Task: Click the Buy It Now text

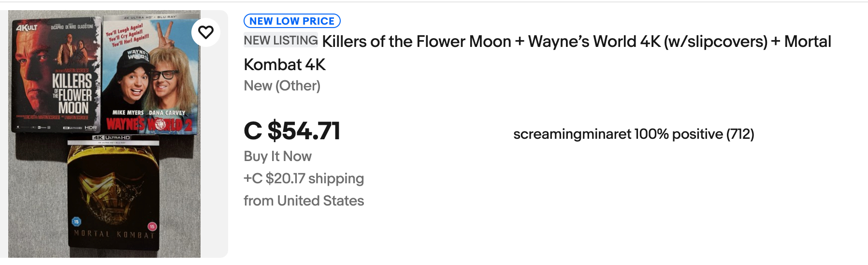Action: (277, 156)
